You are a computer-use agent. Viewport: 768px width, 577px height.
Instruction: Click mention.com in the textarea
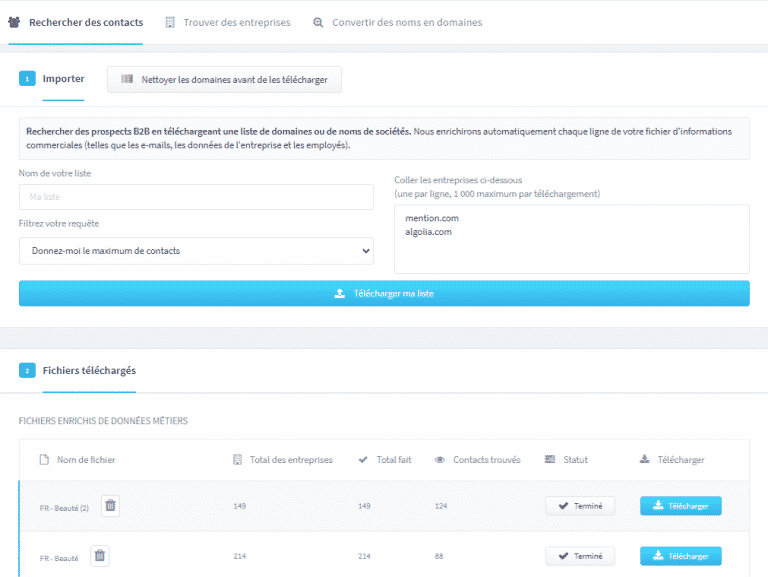432,218
